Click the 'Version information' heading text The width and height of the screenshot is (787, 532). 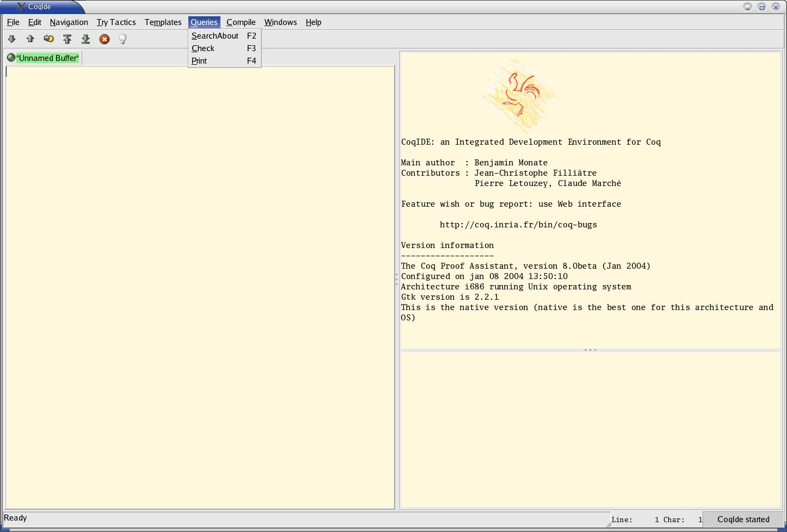click(x=447, y=245)
